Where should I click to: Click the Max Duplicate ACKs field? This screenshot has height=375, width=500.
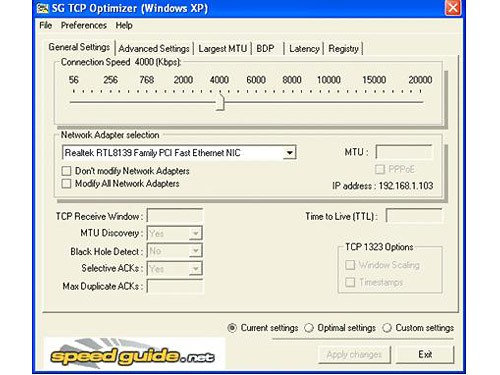175,286
